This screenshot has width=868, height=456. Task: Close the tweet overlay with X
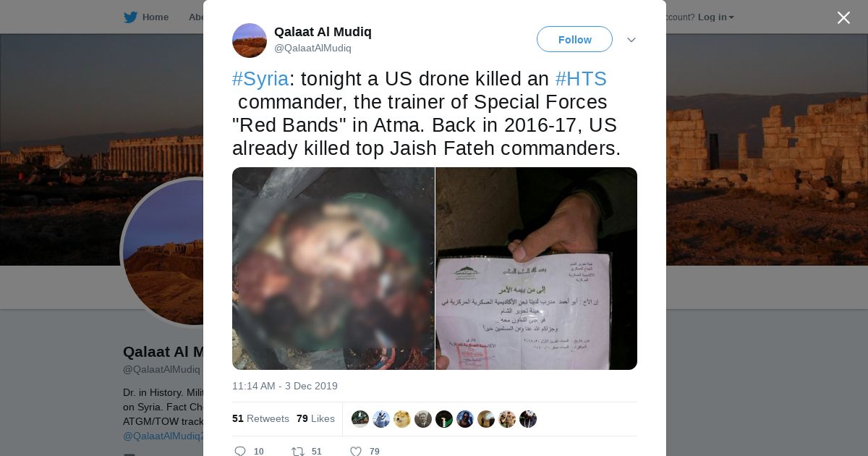click(843, 17)
